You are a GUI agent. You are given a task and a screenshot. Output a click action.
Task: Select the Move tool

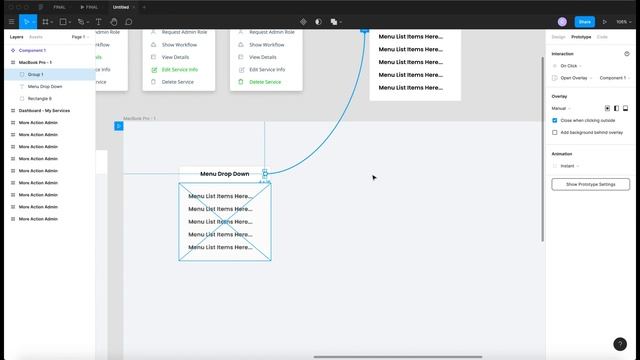26,22
